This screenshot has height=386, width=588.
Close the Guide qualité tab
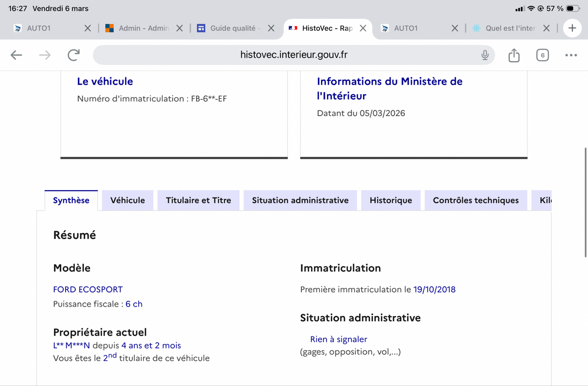[271, 28]
